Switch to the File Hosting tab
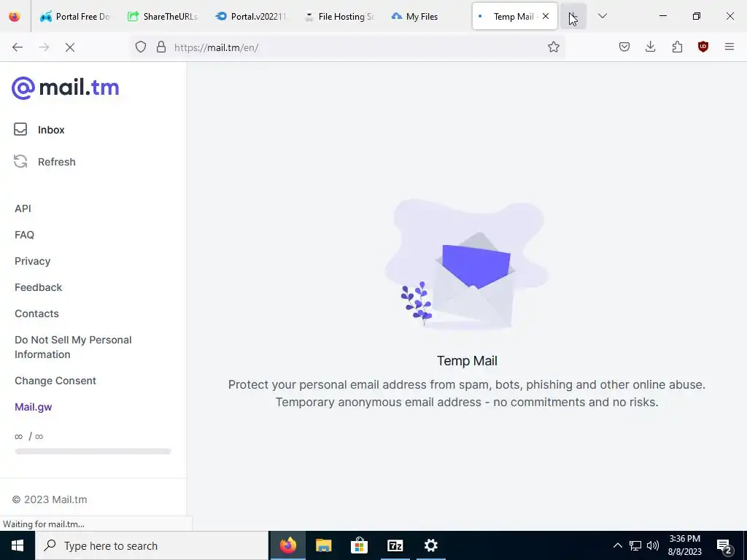The image size is (747, 560). [x=338, y=16]
